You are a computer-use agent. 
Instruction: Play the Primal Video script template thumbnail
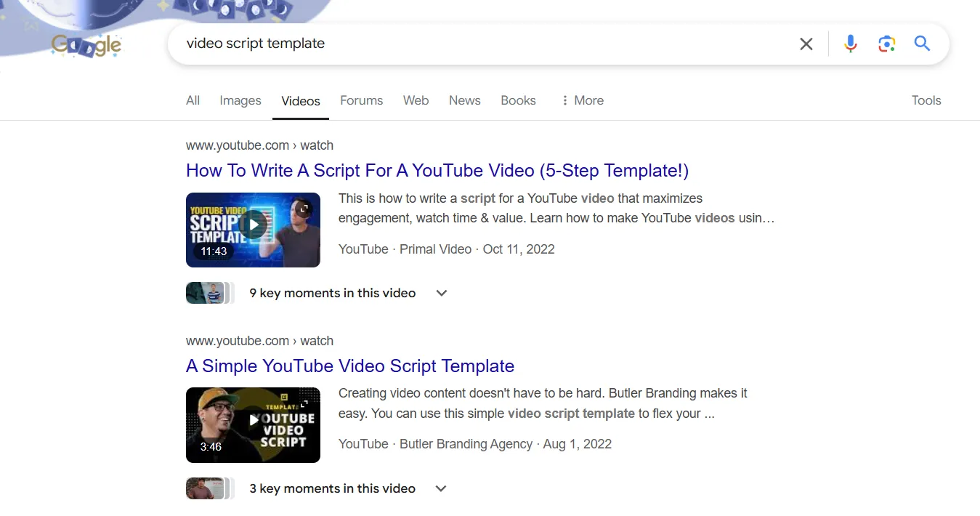[x=253, y=230]
